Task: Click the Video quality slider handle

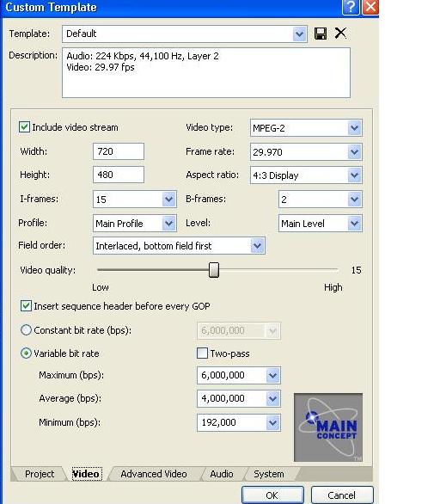Action: (x=214, y=270)
